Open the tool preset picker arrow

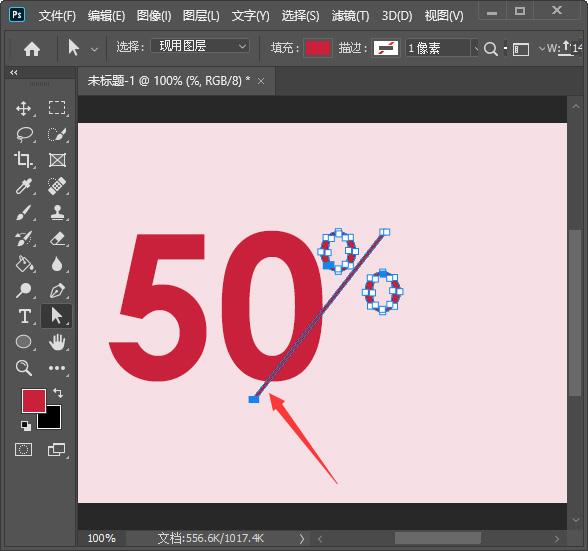tap(94, 49)
